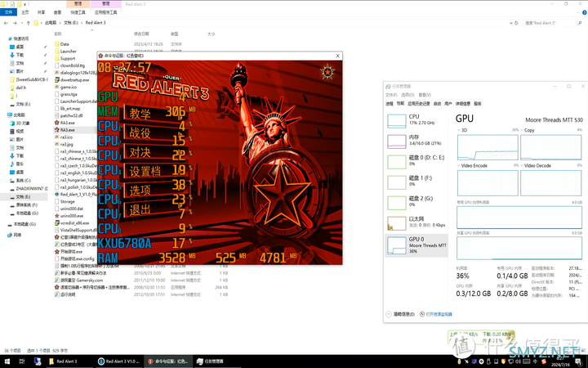Select 磁盘 0 (D: C: E:) in Task Manager
Viewport: 588px width, 368px height.
tap(416, 161)
